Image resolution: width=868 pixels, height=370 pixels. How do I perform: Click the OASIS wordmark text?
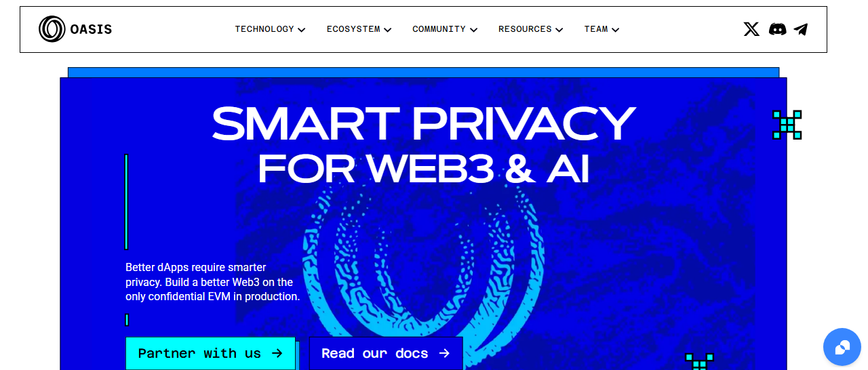click(x=91, y=29)
